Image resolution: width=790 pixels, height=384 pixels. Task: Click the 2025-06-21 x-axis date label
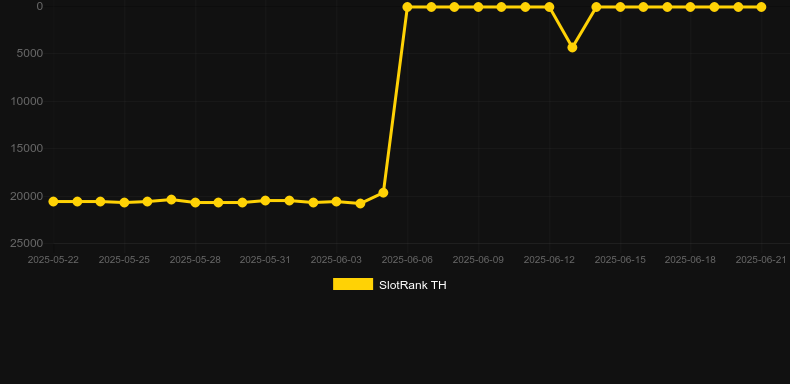[x=761, y=260]
